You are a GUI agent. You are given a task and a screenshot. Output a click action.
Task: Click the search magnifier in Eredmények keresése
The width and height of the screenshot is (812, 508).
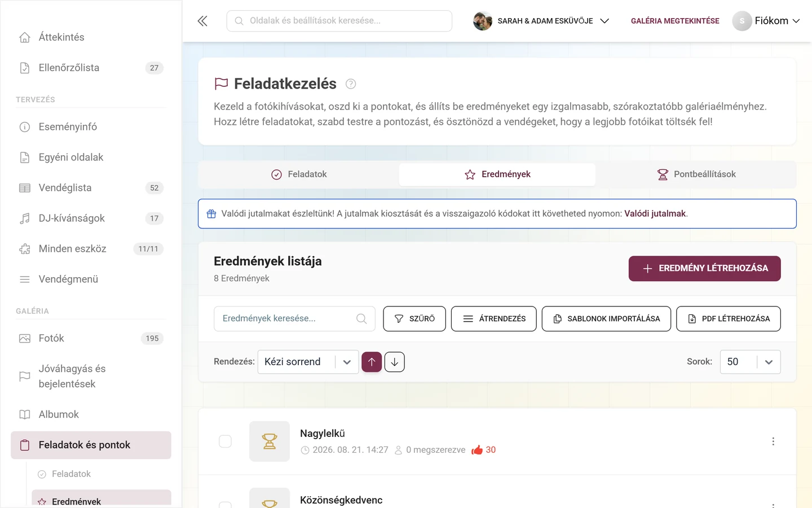361,319
